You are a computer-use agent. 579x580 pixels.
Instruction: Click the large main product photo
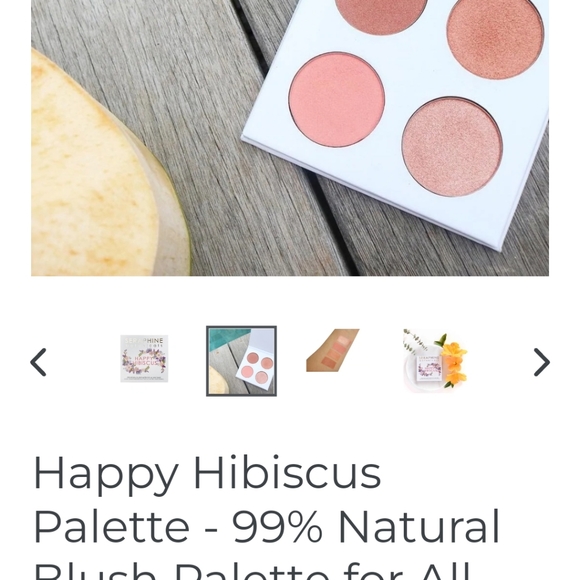point(290,138)
